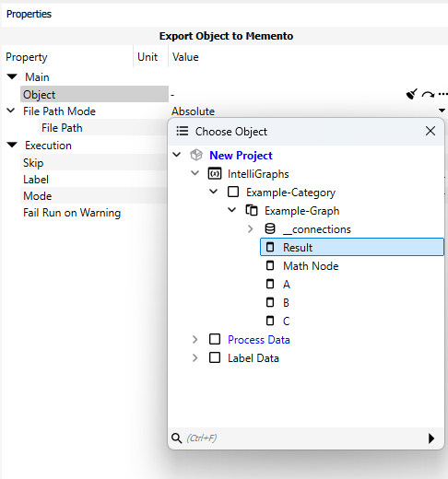Screen dimensions: 448x479
Task: Select Example-Category in the tree
Action: click(x=290, y=193)
